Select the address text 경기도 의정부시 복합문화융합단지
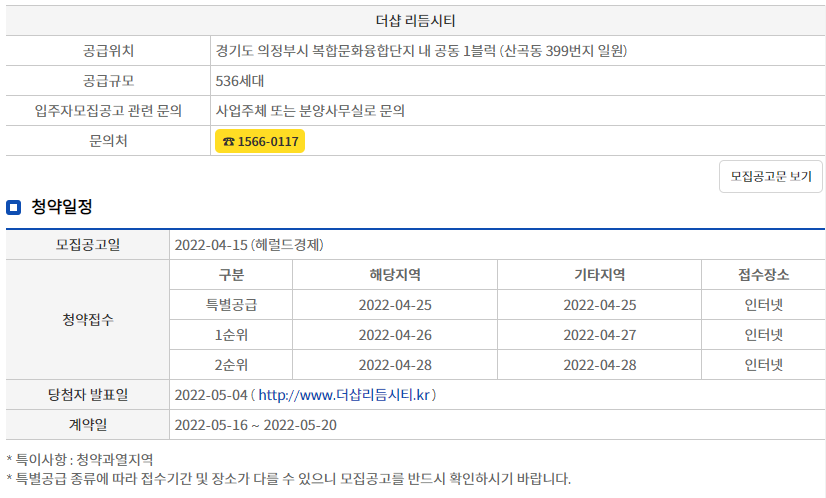This screenshot has height=498, width=826. [x=316, y=51]
